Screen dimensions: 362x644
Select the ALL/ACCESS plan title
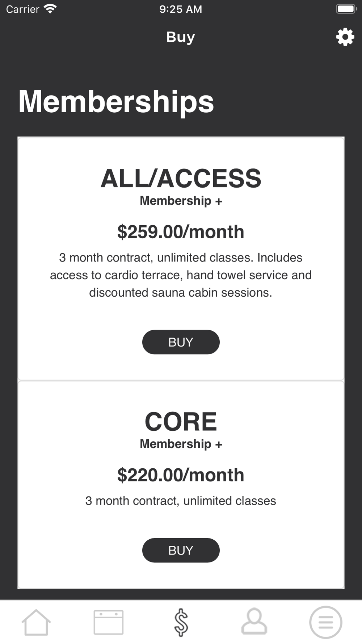point(181,179)
